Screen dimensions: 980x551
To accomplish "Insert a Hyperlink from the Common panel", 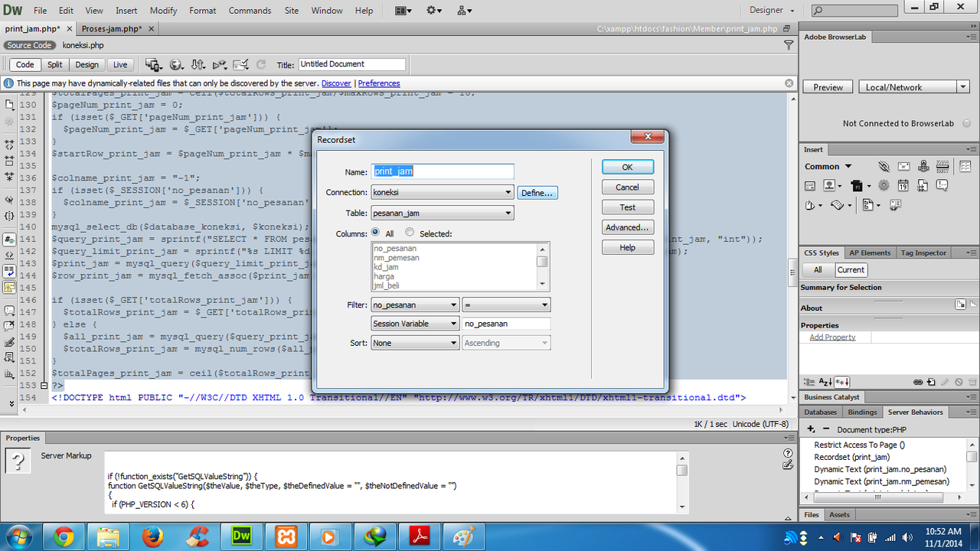I will [884, 167].
